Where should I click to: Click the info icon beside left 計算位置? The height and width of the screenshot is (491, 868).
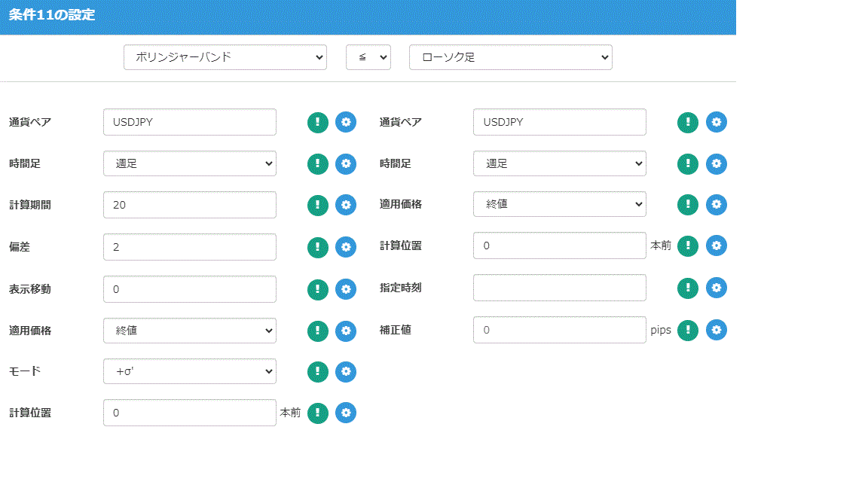click(x=317, y=413)
